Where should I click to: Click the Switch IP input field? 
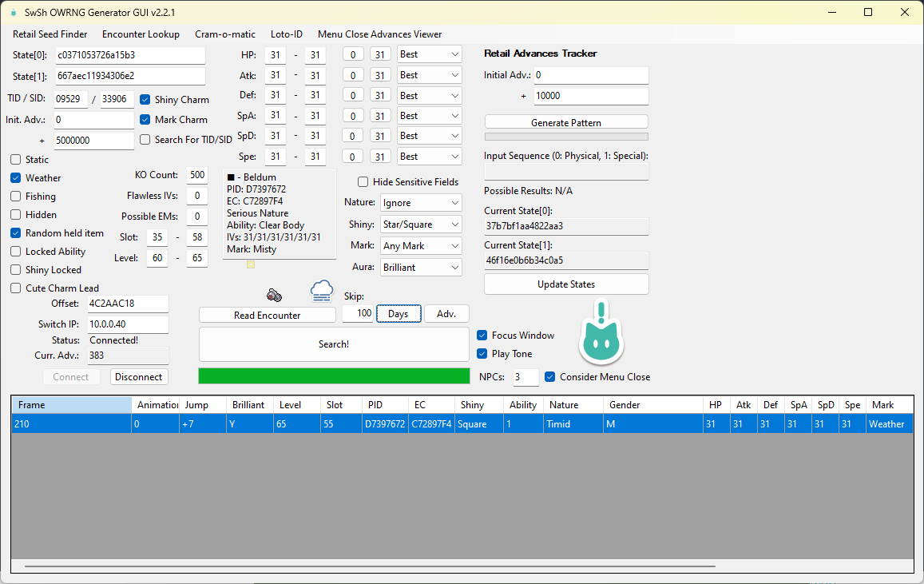point(128,324)
